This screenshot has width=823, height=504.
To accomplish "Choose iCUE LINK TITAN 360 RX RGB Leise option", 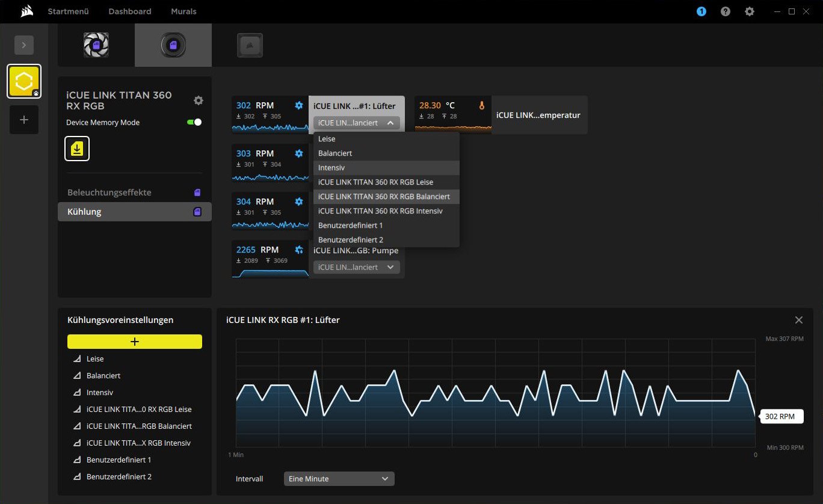I will point(386,182).
